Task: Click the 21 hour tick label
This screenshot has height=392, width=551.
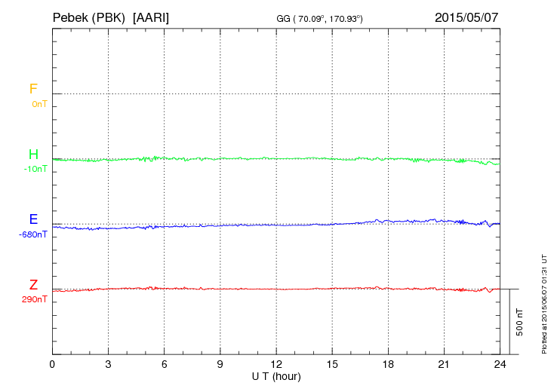Action: point(445,365)
